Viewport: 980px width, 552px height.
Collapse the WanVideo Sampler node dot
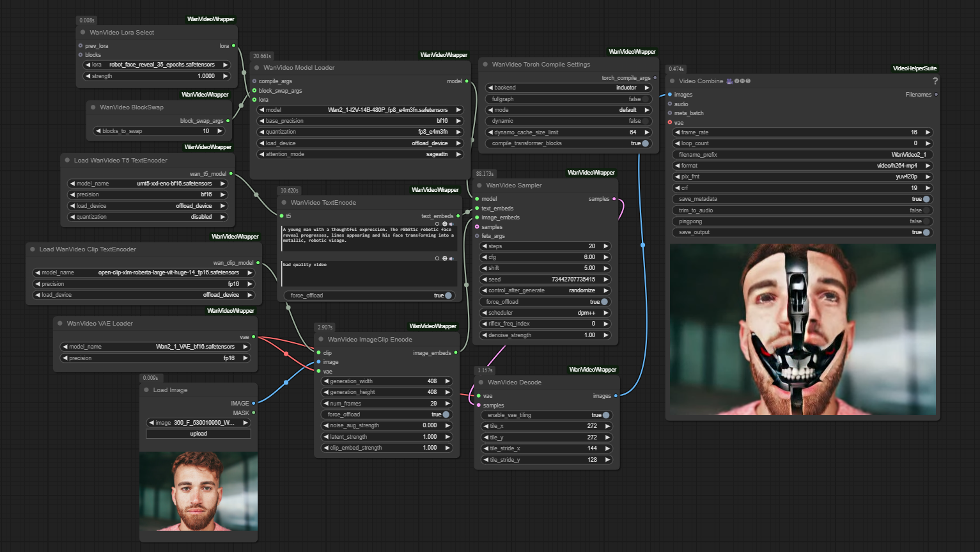(x=479, y=185)
